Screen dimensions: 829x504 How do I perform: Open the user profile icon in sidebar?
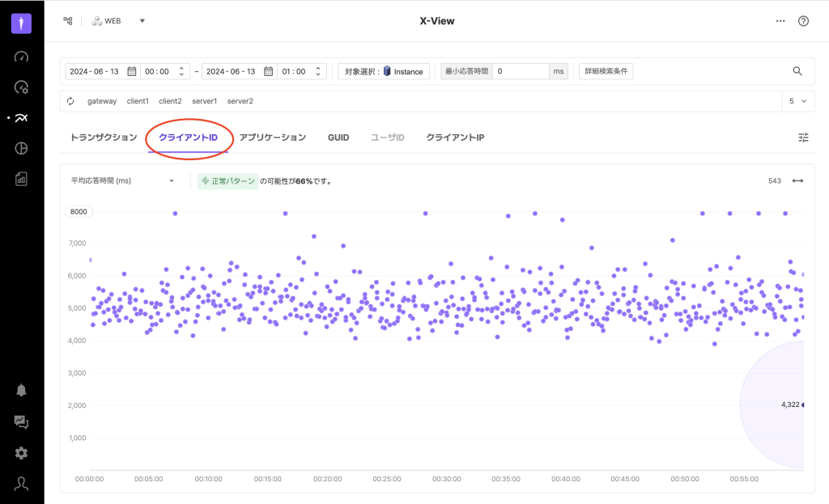tap(22, 484)
